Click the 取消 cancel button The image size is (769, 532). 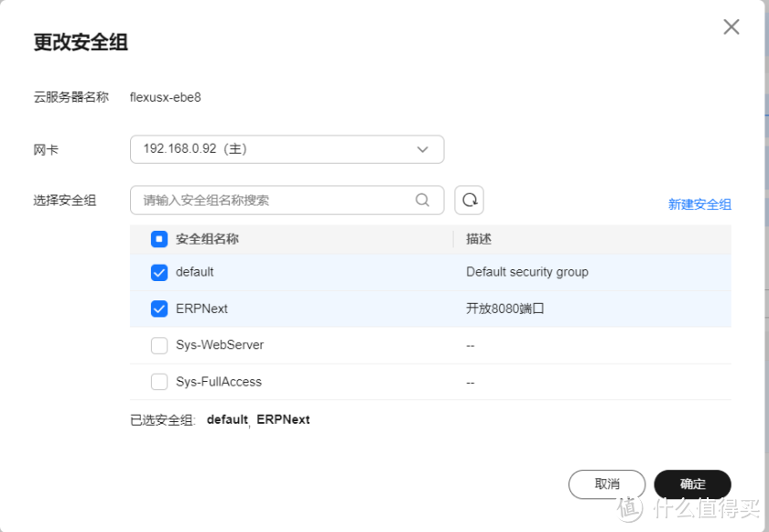click(606, 483)
